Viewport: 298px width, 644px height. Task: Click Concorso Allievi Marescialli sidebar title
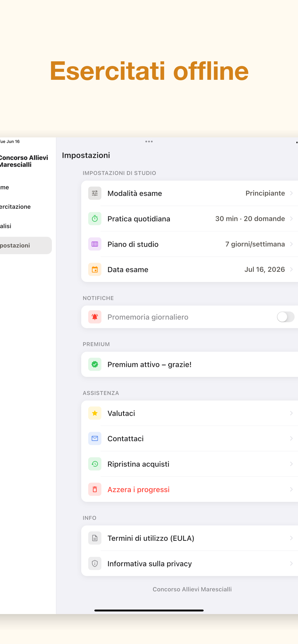coord(24,161)
